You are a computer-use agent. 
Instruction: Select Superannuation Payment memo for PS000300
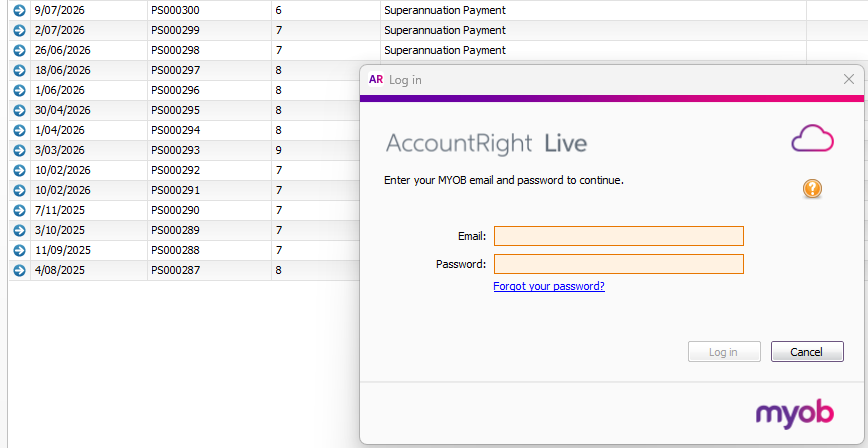(445, 11)
